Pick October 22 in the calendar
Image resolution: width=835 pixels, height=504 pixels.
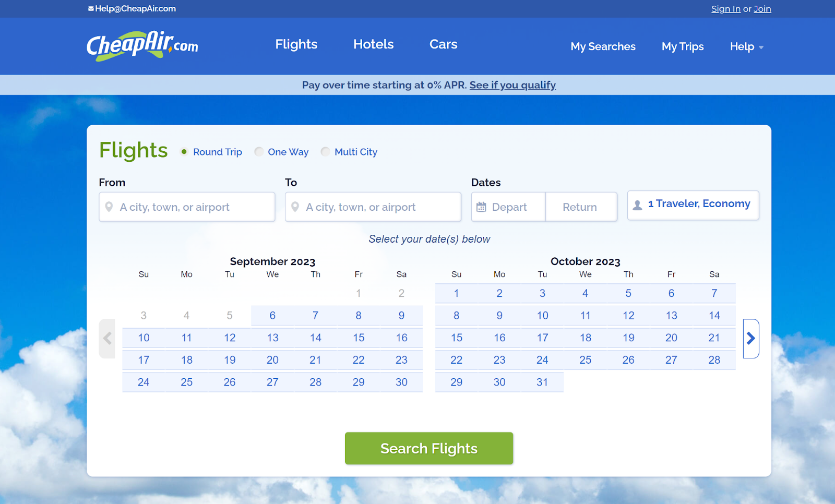pos(457,360)
